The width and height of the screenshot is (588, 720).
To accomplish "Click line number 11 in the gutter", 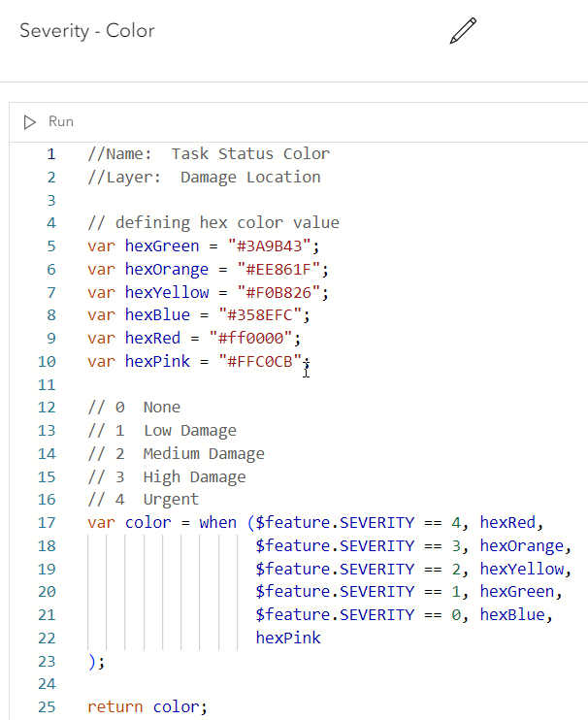I will (x=47, y=385).
